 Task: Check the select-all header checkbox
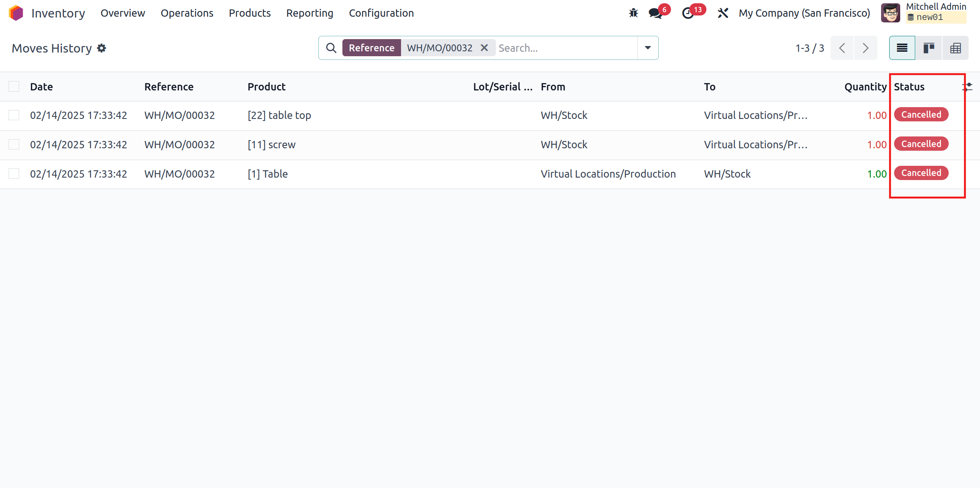pos(14,86)
